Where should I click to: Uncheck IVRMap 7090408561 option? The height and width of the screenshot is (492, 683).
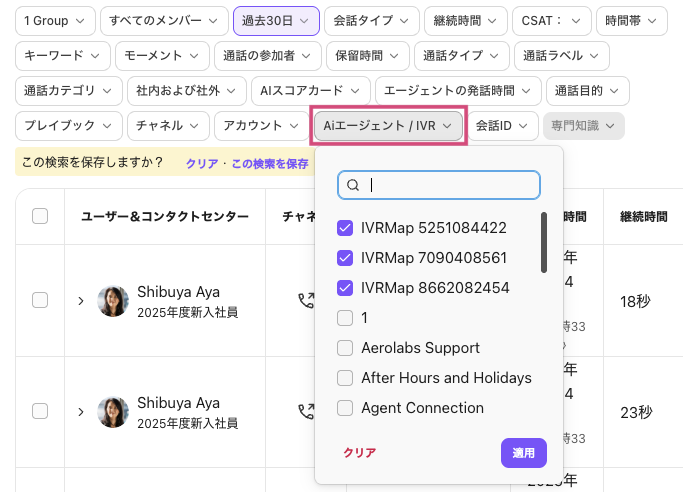[345, 258]
